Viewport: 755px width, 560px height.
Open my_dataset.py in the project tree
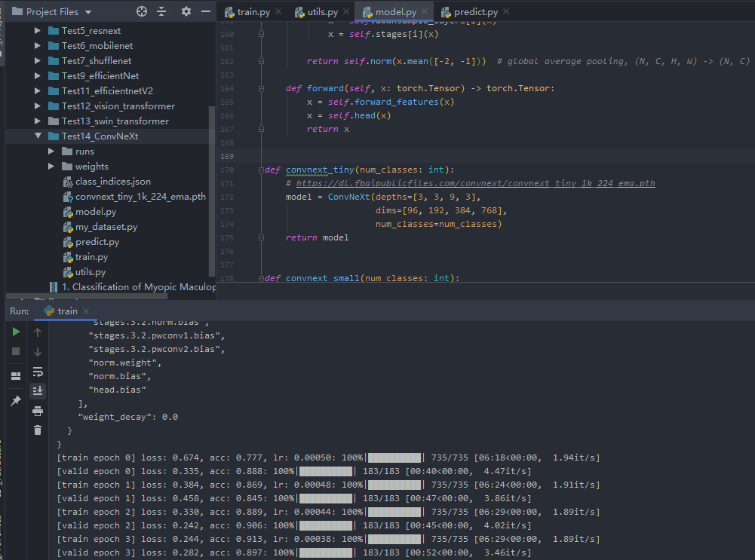point(106,227)
